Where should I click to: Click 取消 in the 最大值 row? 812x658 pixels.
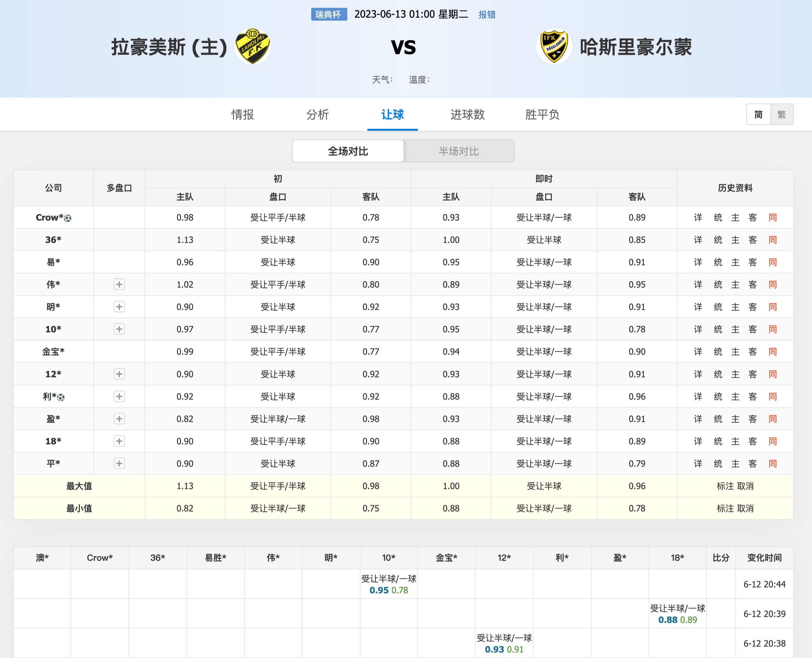tap(745, 486)
